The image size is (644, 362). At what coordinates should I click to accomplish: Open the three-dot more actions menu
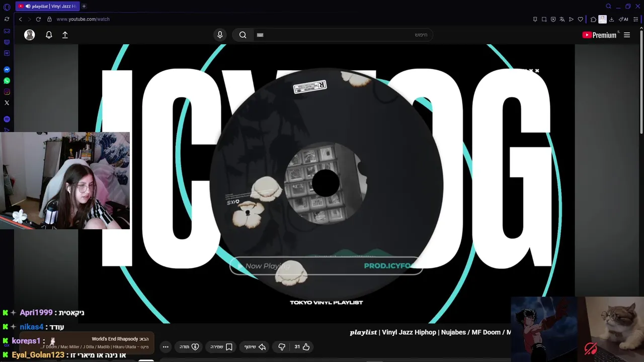pyautogui.click(x=166, y=346)
